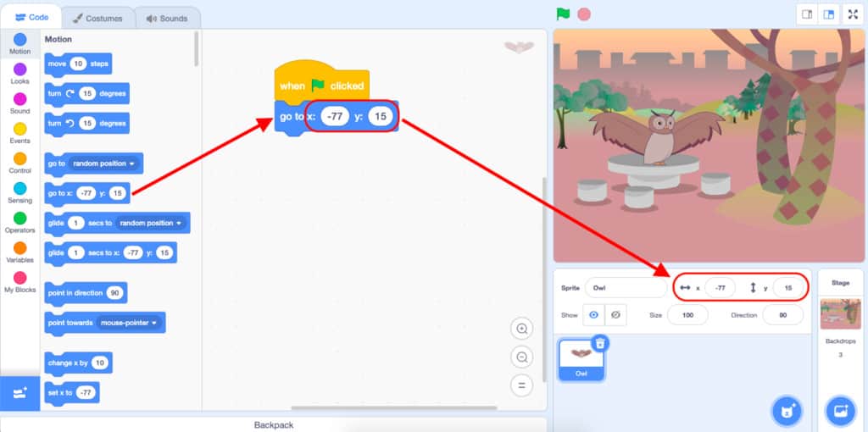Open the point towards mouse-pointer dropdown
The height and width of the screenshot is (432, 868).
[x=129, y=323]
